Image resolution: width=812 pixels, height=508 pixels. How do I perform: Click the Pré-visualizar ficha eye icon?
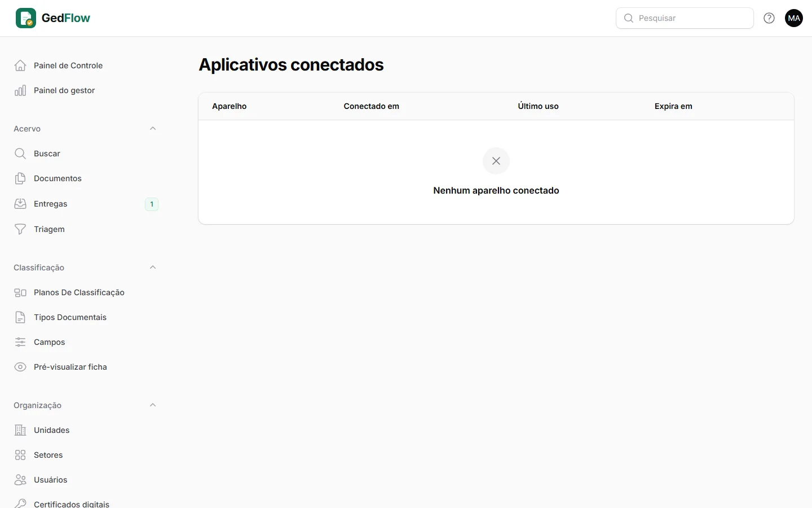20,367
